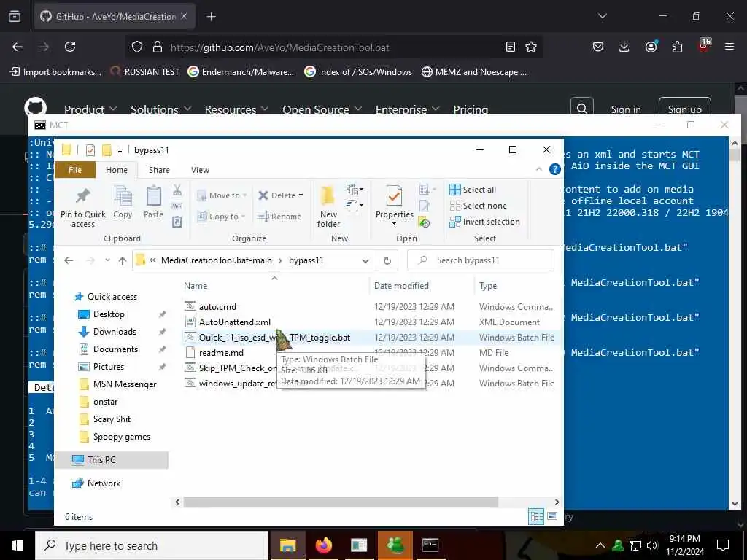Open the Easy access dropdown in ribbon

point(355,206)
